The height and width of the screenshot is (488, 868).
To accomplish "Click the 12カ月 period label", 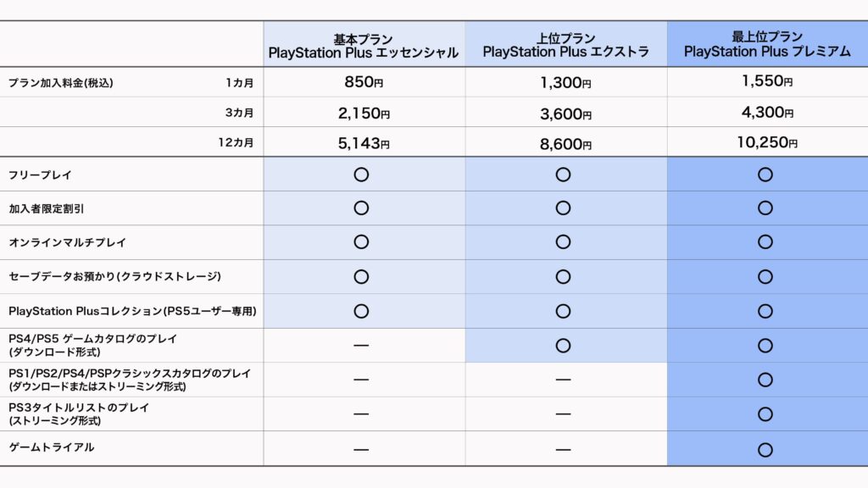I will click(x=236, y=143).
